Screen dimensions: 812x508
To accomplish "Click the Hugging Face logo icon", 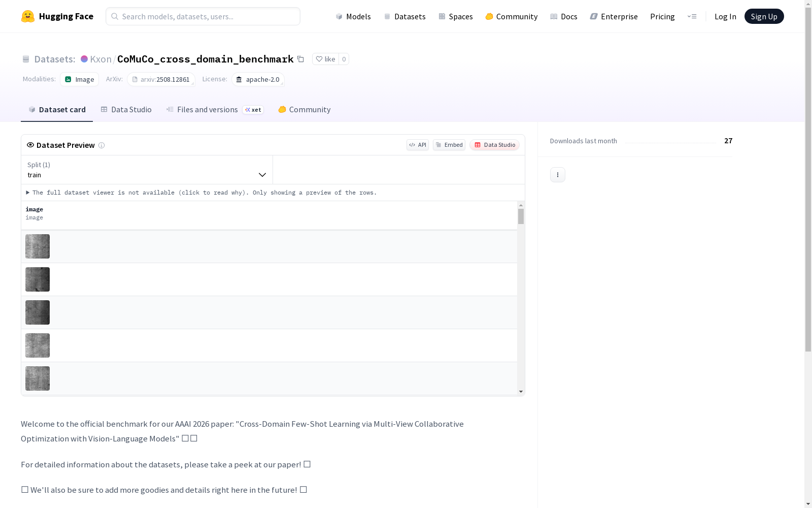I will click(x=28, y=16).
